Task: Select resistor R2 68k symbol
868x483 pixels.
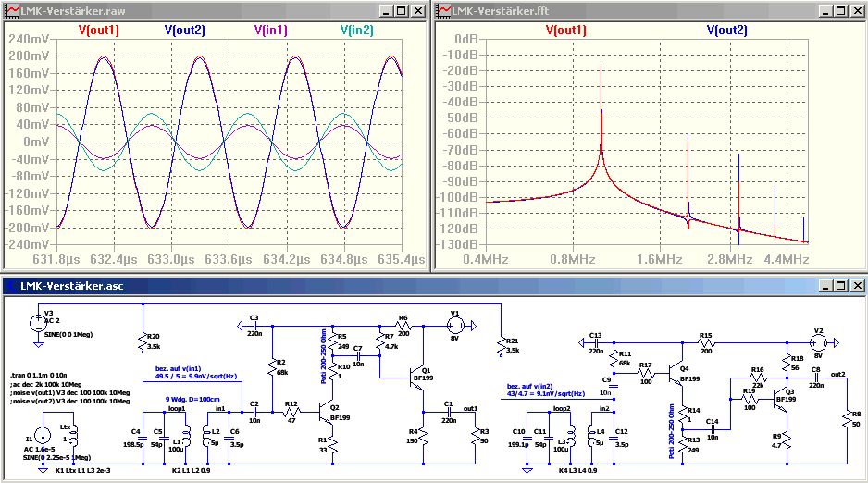Action: point(272,368)
